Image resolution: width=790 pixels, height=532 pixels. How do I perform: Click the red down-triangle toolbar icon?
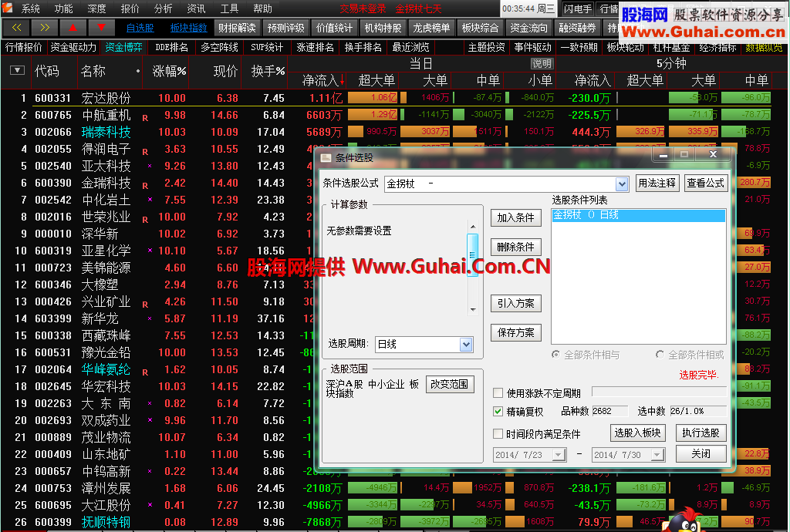coord(101,28)
